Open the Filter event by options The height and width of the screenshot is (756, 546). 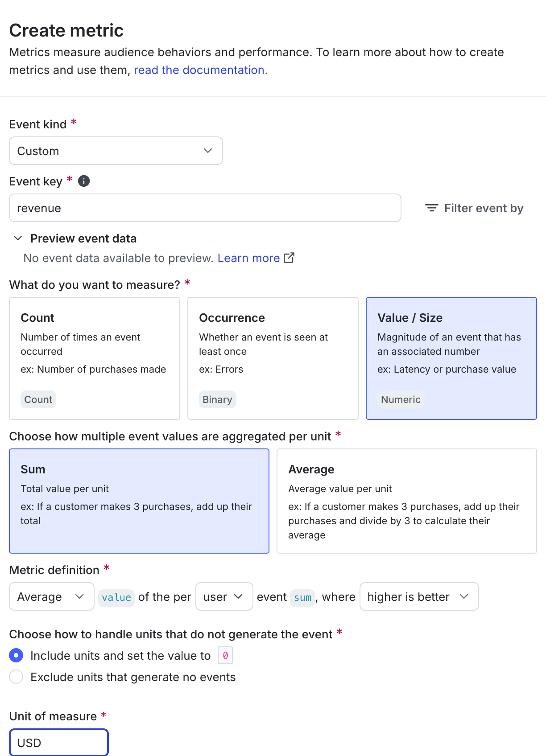tap(474, 208)
